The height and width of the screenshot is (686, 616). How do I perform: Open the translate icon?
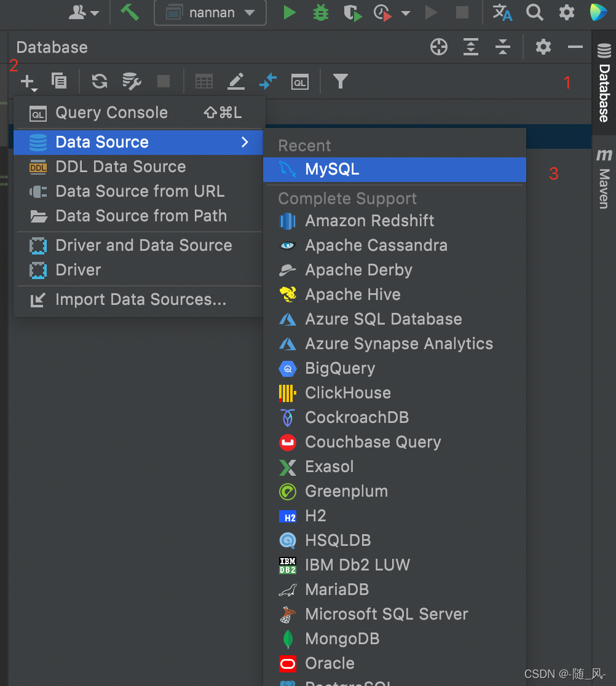pyautogui.click(x=502, y=12)
